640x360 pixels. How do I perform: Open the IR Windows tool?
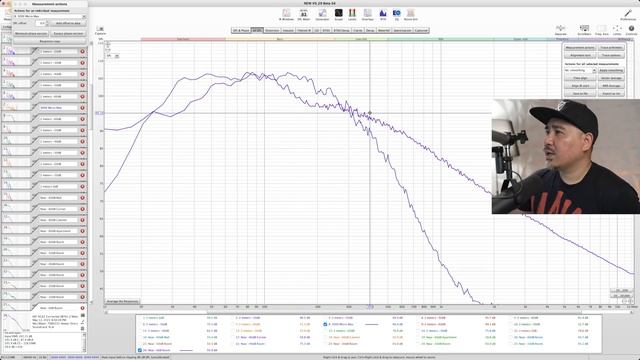(286, 15)
